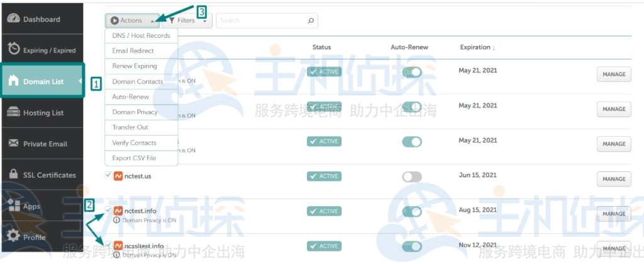The width and height of the screenshot is (644, 264).
Task: Tick the checkbox beside nctest.us
Action: 108,175
